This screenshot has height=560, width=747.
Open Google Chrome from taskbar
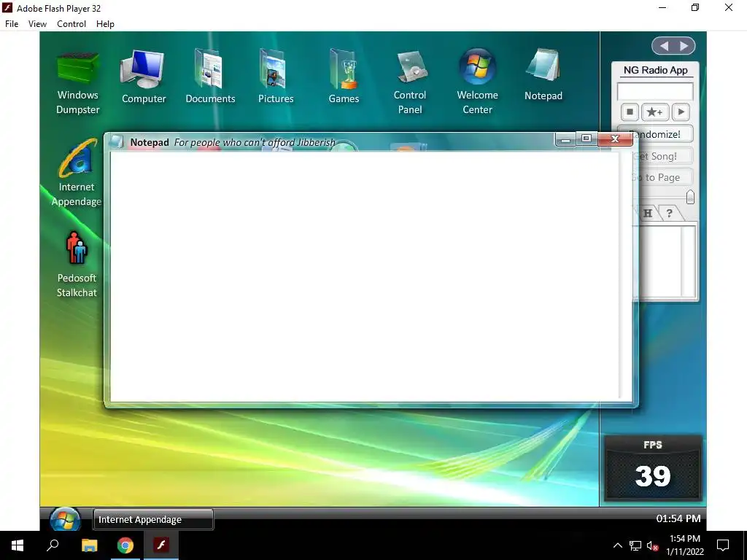coord(125,545)
